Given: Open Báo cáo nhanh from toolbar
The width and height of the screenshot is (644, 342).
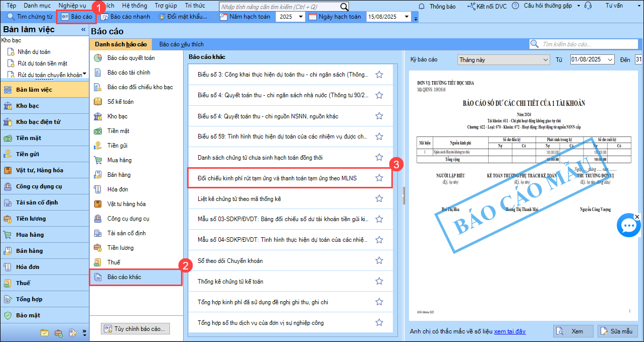Looking at the screenshot, I should tap(126, 17).
